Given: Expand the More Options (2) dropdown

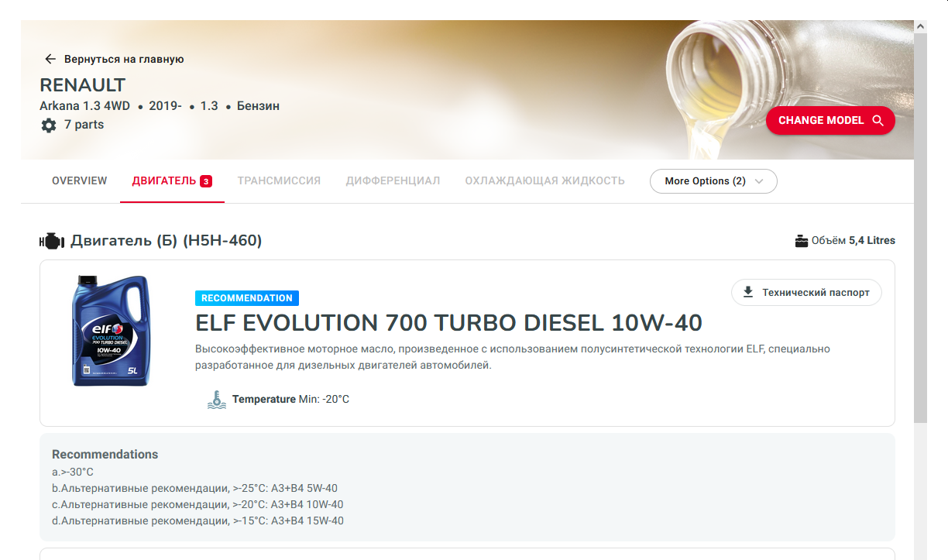Looking at the screenshot, I should (x=713, y=181).
